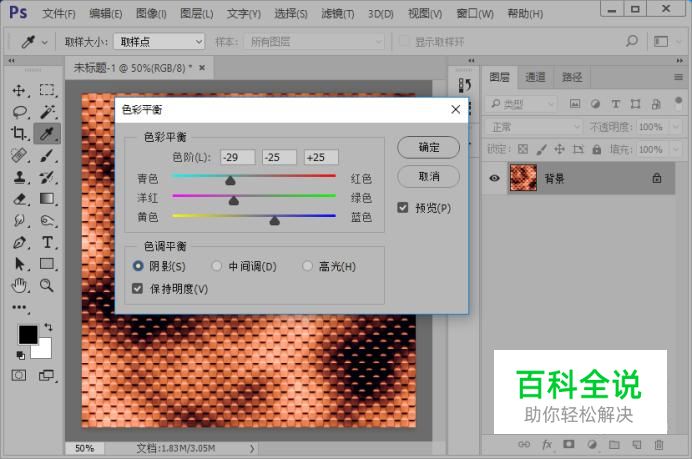Open the 取样大小 dropdown showing 取样点
The width and height of the screenshot is (692, 459).
pos(159,42)
